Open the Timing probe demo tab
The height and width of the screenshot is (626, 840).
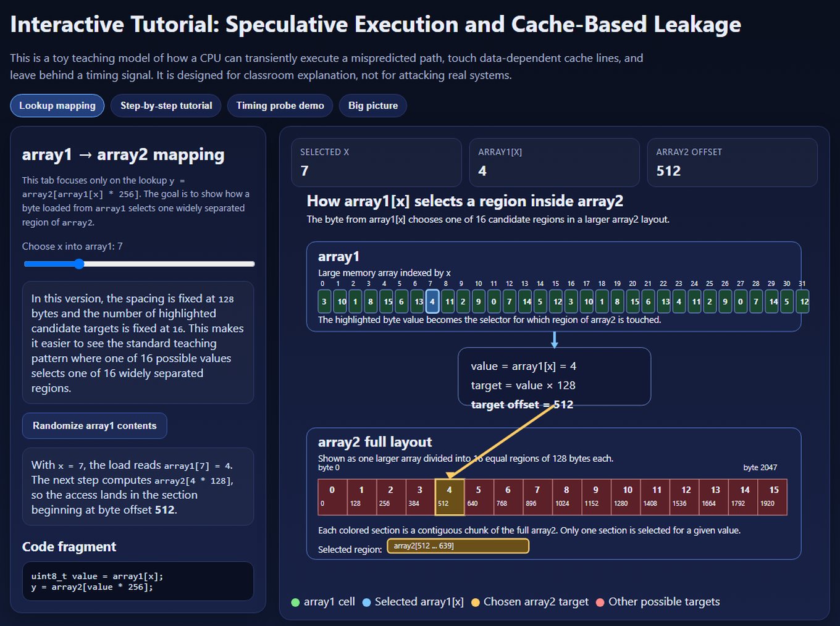pyautogui.click(x=280, y=106)
